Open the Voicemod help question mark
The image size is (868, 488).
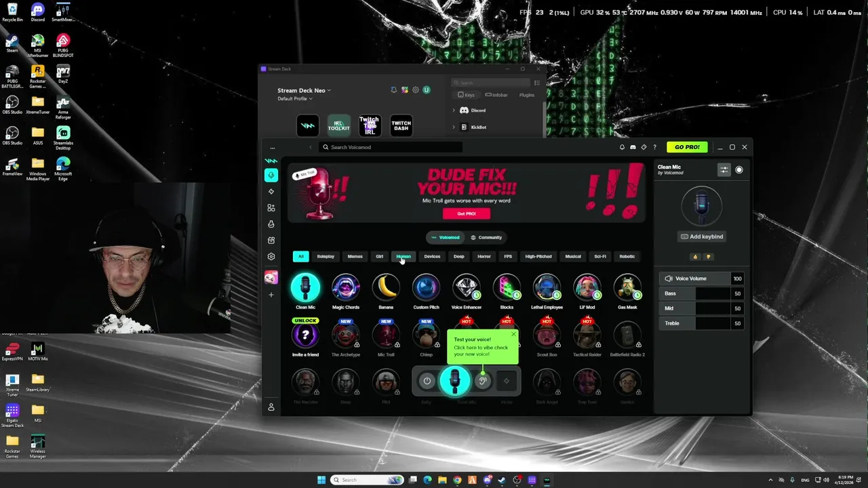coord(654,147)
